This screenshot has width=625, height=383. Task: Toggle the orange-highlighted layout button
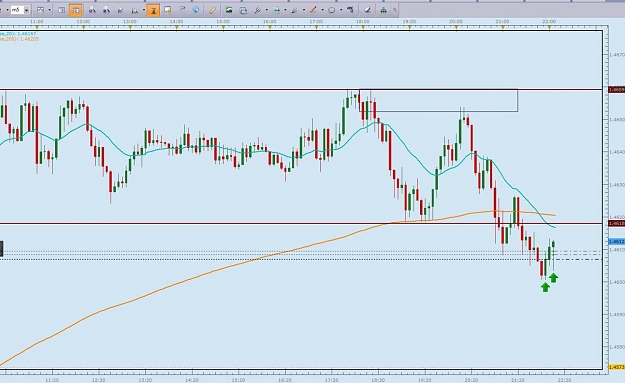click(75, 10)
